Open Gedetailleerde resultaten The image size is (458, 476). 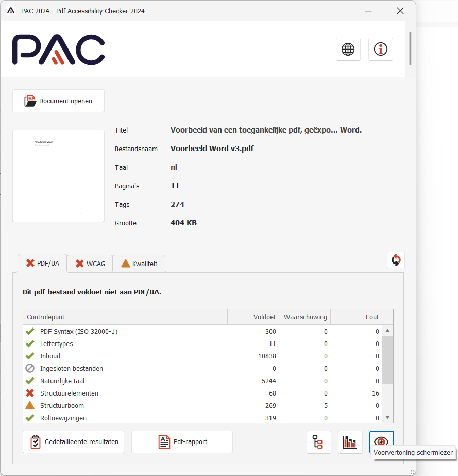click(73, 442)
